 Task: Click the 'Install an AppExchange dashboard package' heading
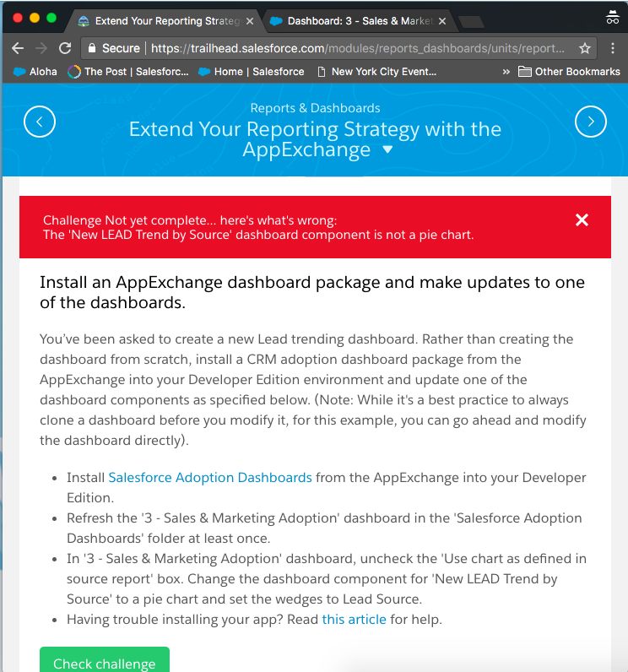coord(312,292)
